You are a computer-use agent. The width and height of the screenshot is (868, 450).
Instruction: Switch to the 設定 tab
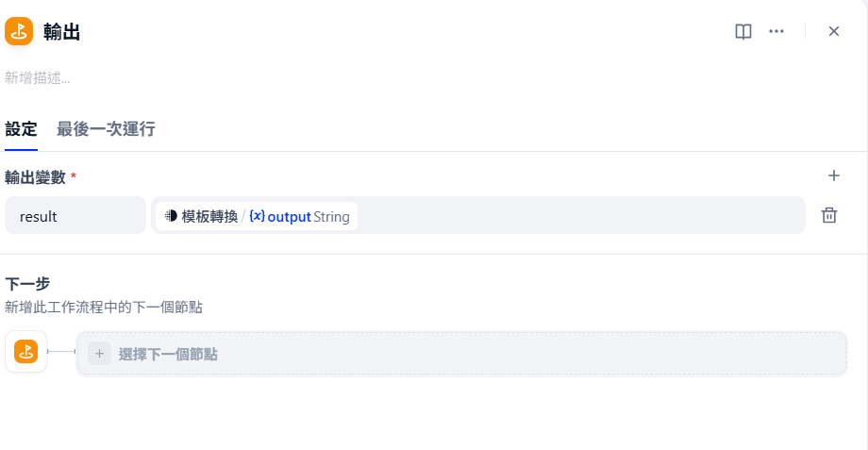tap(21, 129)
